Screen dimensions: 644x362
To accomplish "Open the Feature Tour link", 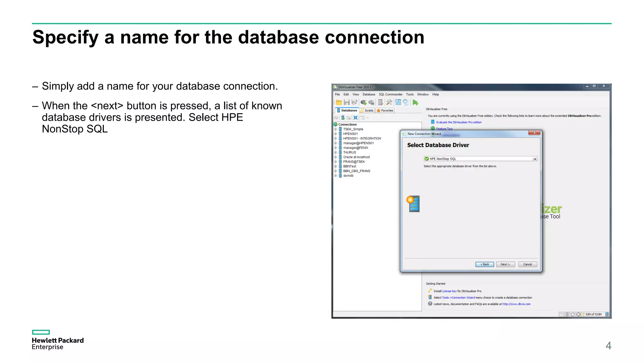I will [444, 129].
